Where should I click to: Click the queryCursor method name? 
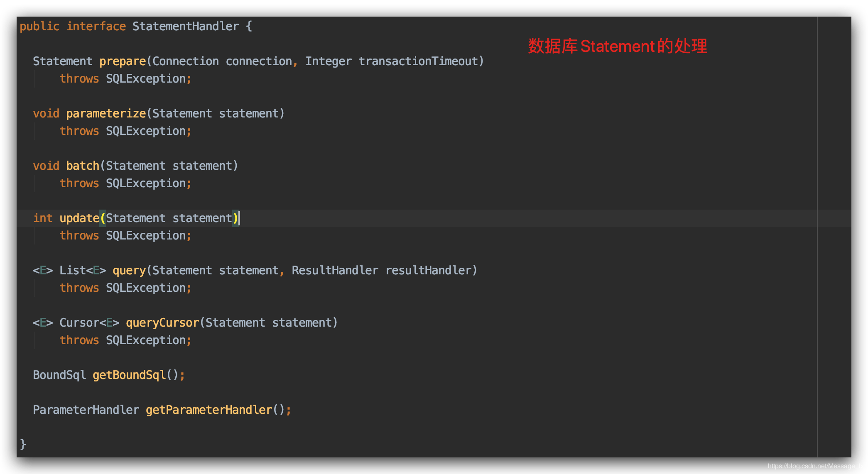(162, 323)
